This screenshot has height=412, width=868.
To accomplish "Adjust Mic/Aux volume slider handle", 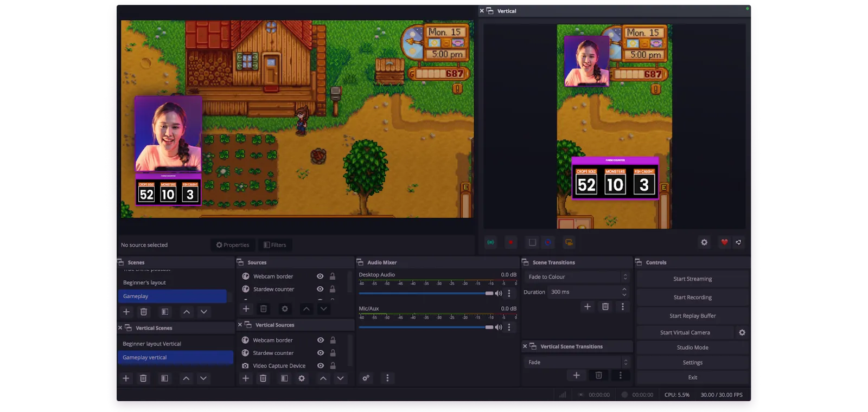I will point(489,327).
